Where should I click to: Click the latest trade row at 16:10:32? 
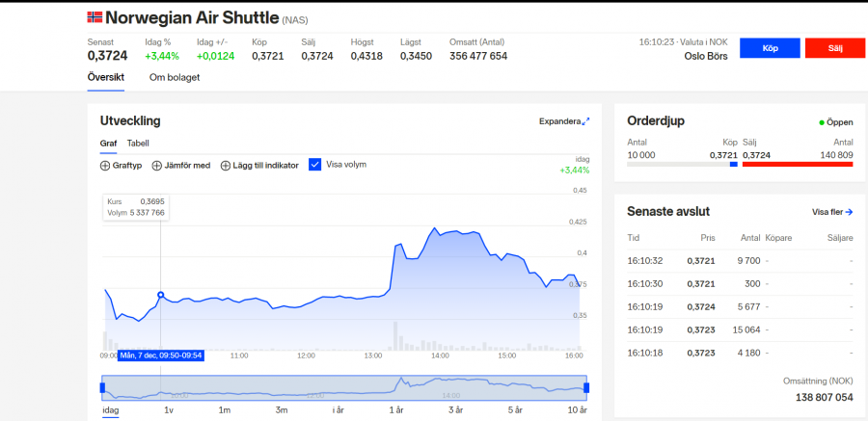point(740,260)
